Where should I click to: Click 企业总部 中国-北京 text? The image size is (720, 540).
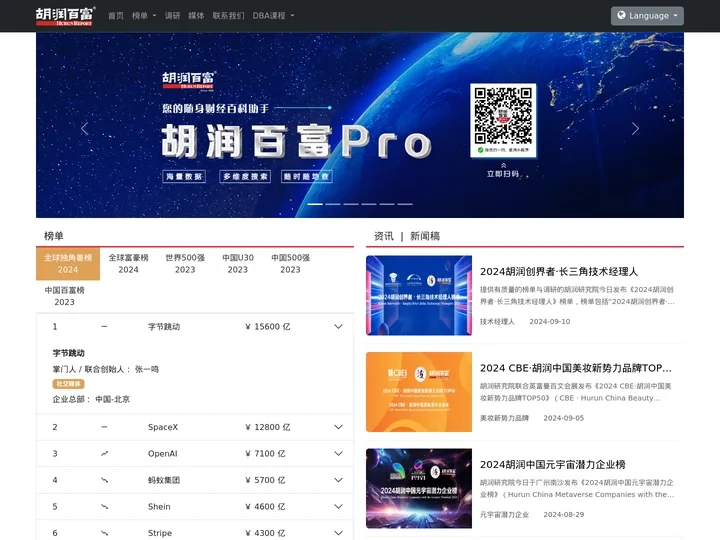tap(91, 399)
